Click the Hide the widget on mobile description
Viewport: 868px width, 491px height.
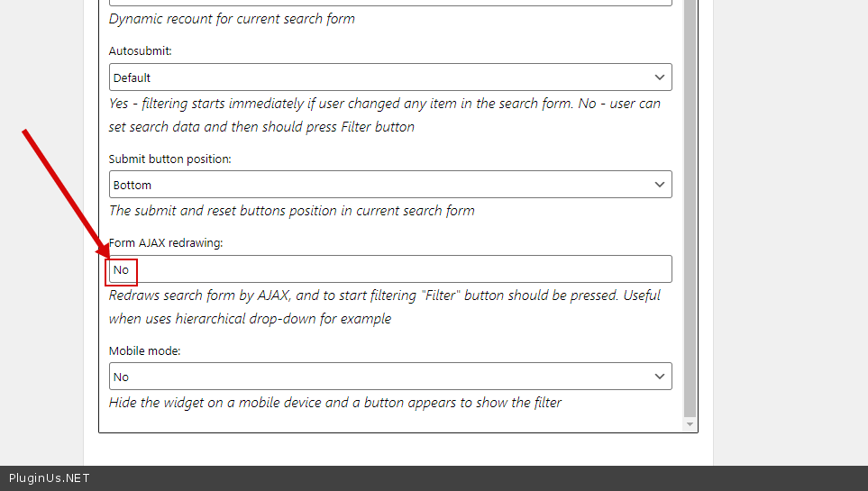point(334,403)
